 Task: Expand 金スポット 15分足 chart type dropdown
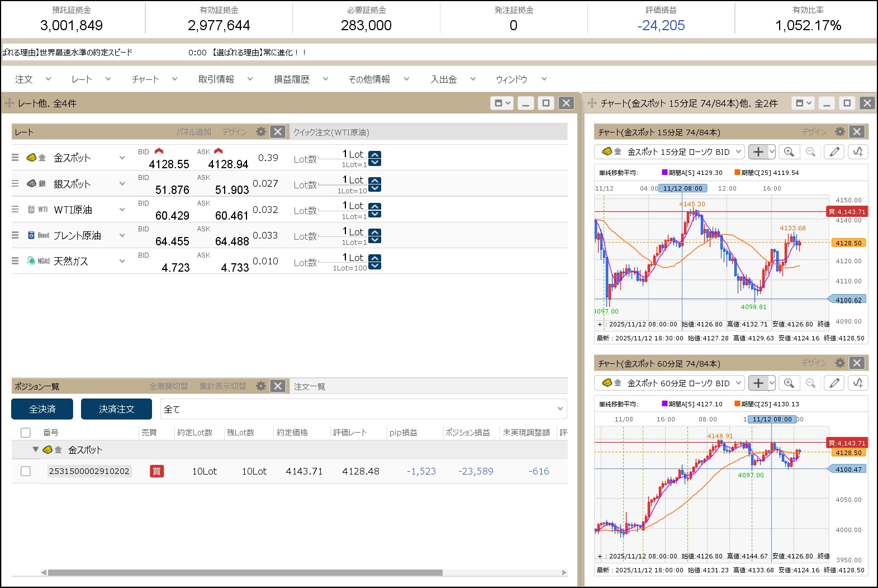[x=738, y=151]
